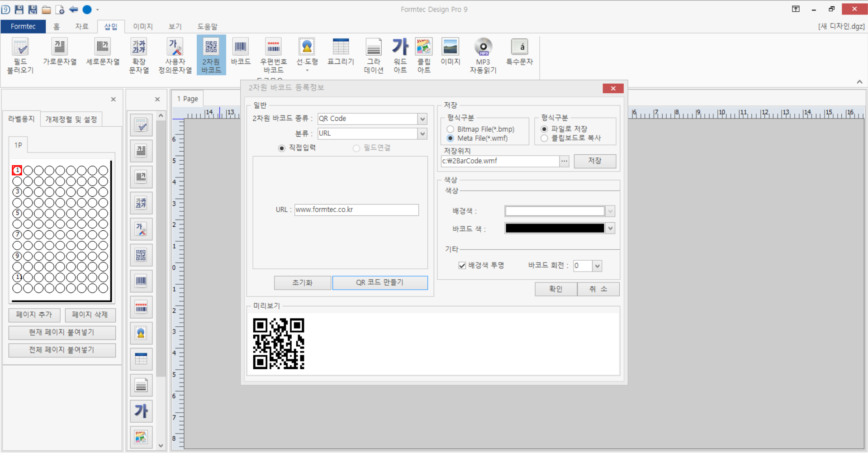868x453 pixels.
Task: Open the 특수문자 special characters tool
Action: point(520,52)
